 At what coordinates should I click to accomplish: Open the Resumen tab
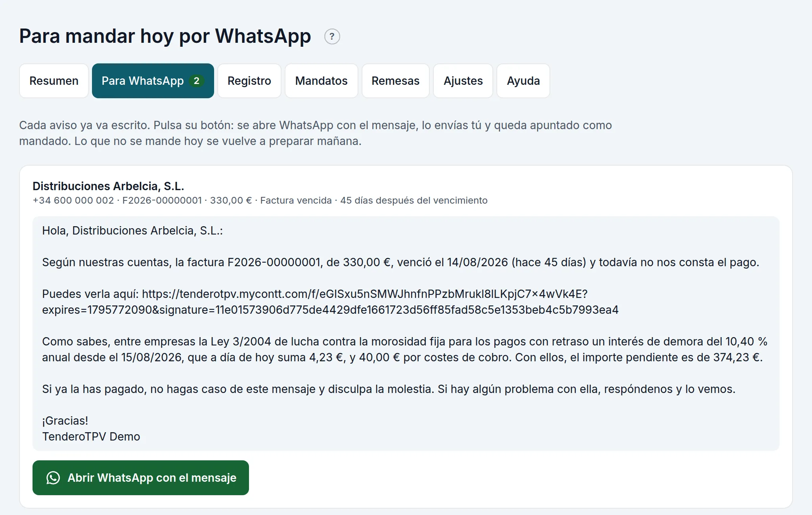tap(54, 81)
